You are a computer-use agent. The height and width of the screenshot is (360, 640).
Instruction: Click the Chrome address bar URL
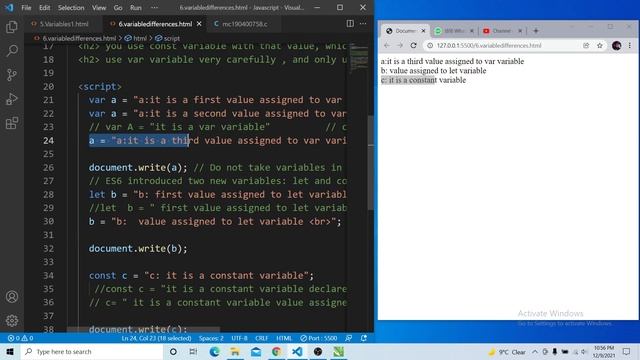[489, 45]
